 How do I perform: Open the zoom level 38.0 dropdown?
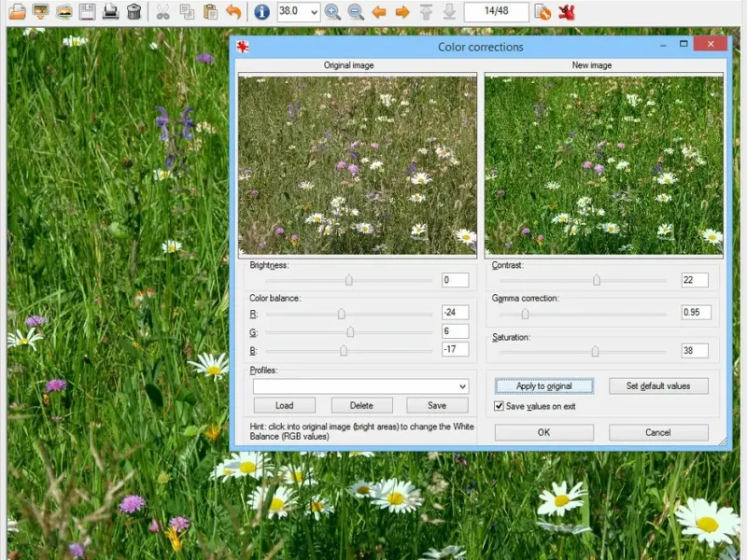pos(313,12)
